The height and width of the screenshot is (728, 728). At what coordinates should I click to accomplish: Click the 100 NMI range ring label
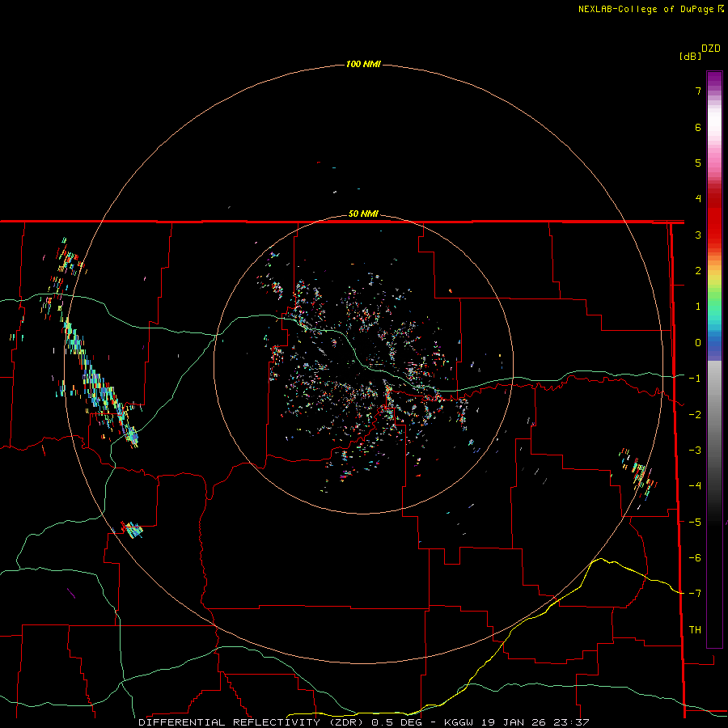(x=363, y=64)
